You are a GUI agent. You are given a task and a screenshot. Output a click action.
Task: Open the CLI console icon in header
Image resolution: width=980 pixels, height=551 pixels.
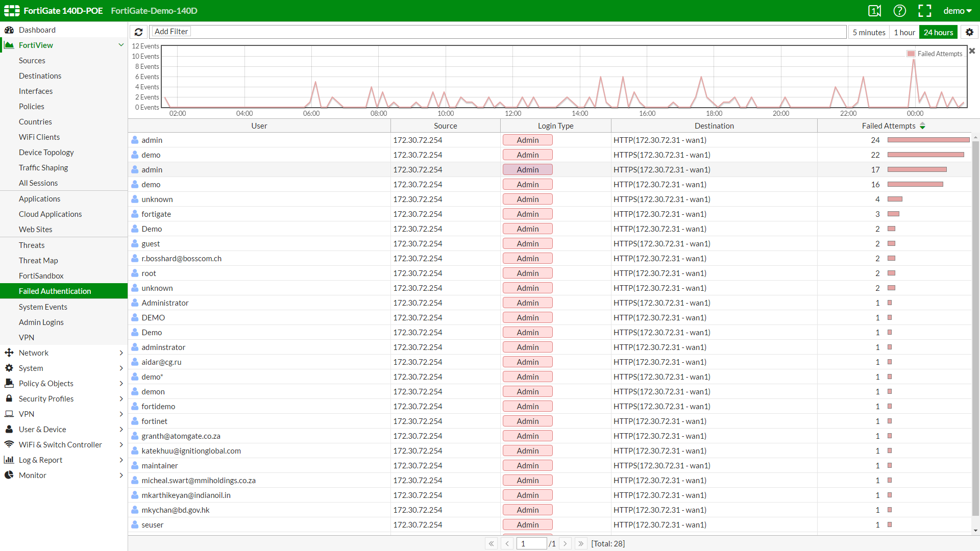pyautogui.click(x=874, y=11)
